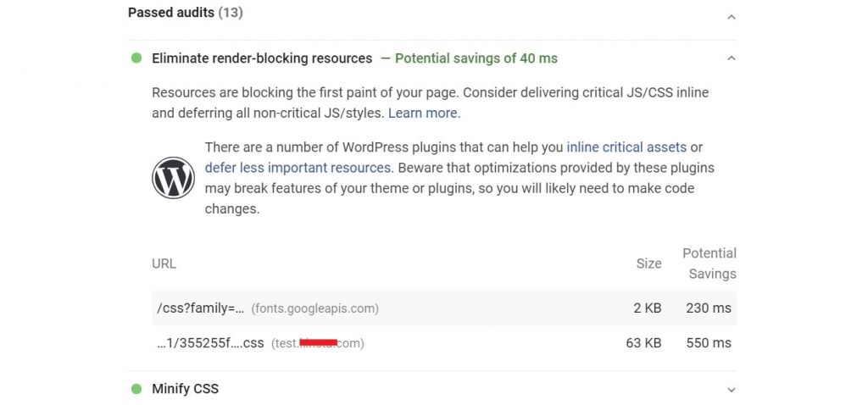Click the 230 ms savings value

[x=709, y=308]
